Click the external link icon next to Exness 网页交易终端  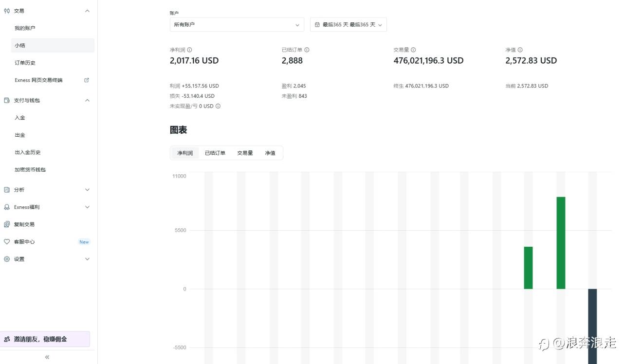[87, 80]
